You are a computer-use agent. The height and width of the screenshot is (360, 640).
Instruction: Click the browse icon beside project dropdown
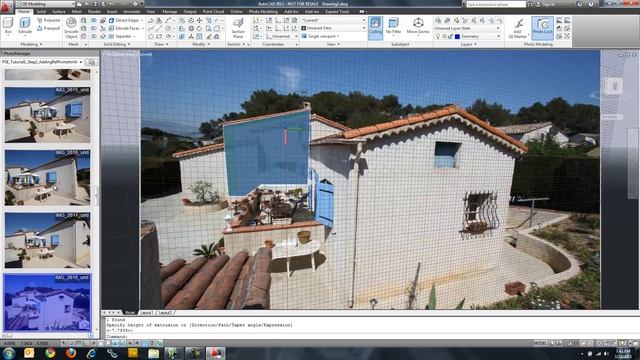(x=91, y=62)
